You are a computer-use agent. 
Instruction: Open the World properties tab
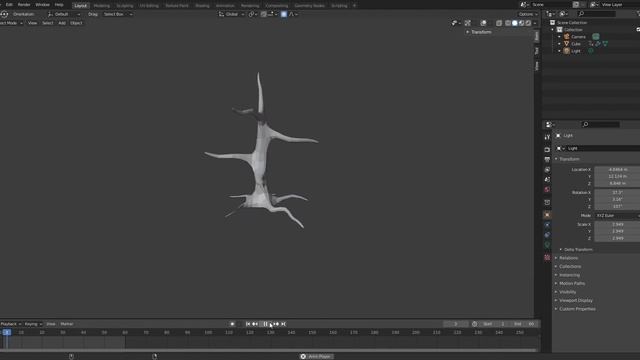pos(547,189)
